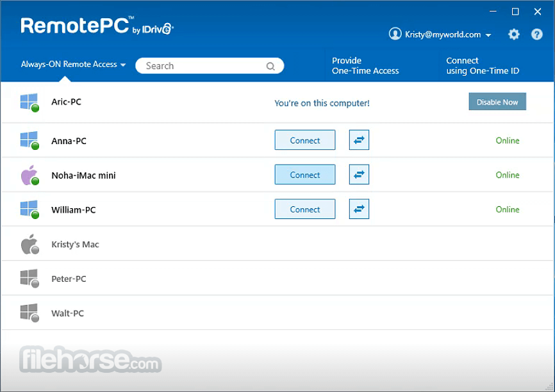
Task: Select the offline Kristy's Mac entry
Action: click(75, 245)
